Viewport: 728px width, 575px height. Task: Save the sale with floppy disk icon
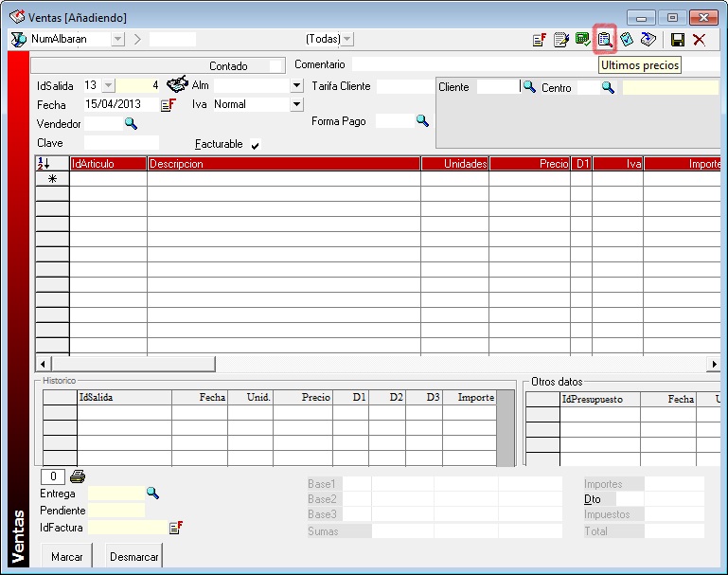click(x=678, y=40)
